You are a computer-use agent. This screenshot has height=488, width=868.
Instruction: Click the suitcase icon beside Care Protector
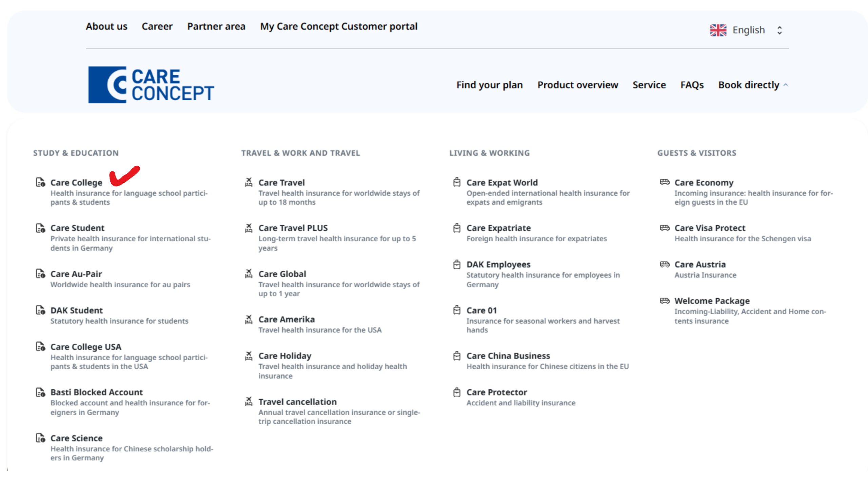pos(457,392)
